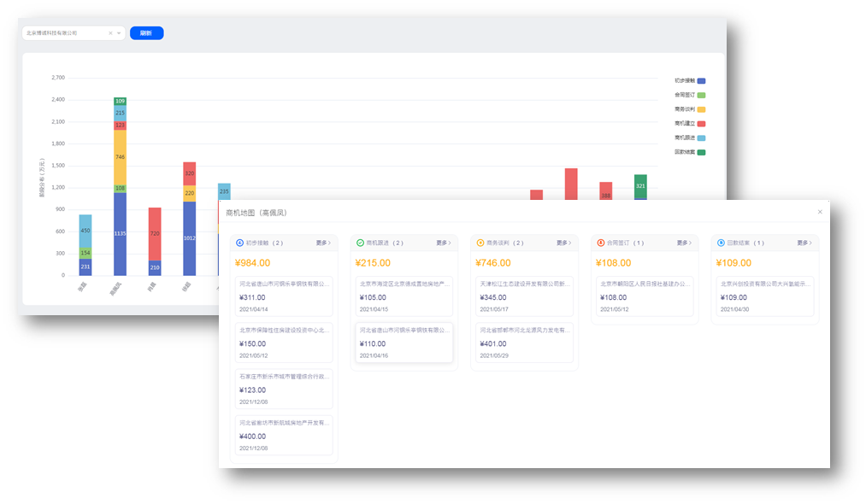
Task: Toggle 初步接触 legend series in chart
Action: [x=701, y=80]
